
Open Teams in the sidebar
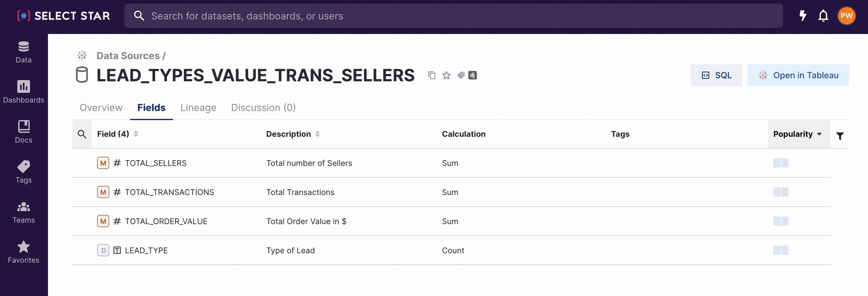pyautogui.click(x=23, y=212)
